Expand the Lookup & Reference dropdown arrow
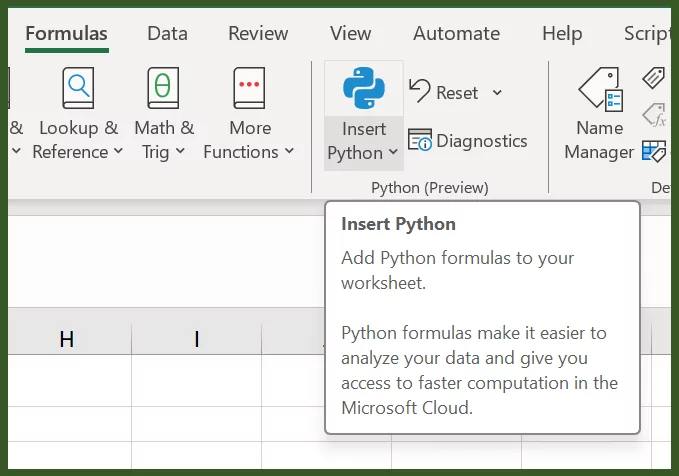Viewport: 679px width, 476px height. tap(118, 152)
